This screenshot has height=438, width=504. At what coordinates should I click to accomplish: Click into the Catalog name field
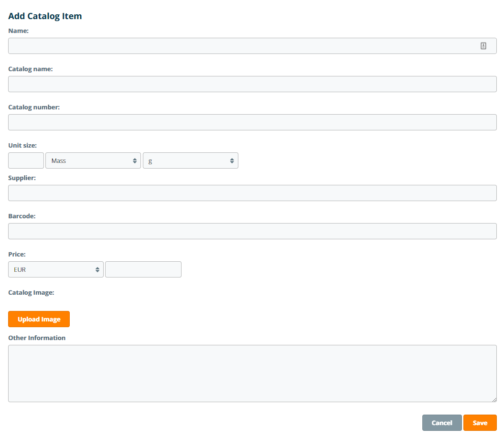point(252,84)
